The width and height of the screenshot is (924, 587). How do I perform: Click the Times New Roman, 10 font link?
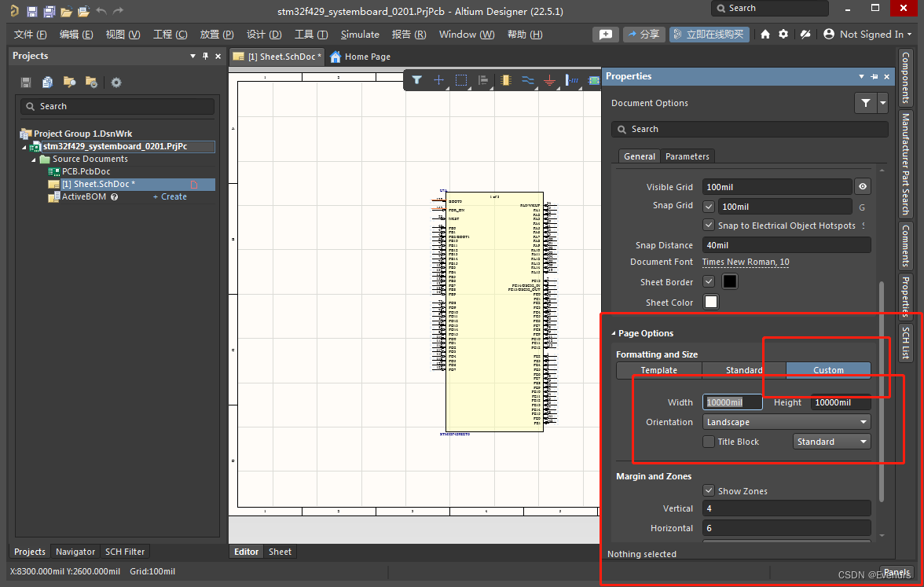point(746,262)
